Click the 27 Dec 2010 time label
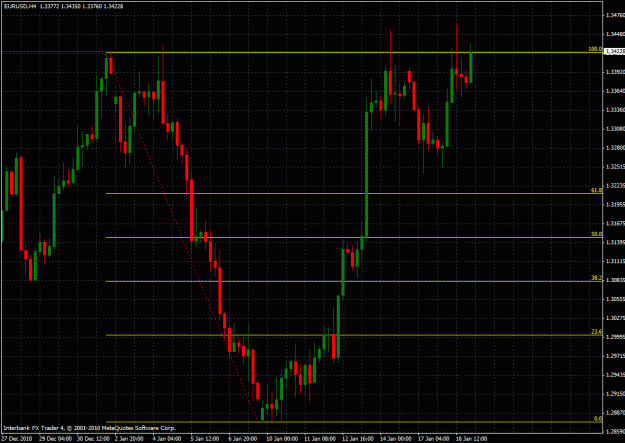 [18, 439]
